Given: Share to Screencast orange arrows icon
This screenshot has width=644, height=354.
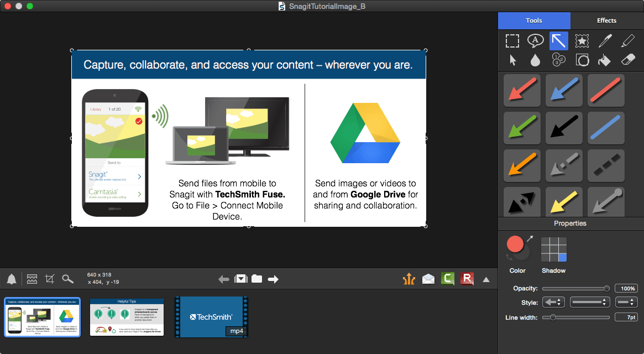Looking at the screenshot, I should click(x=409, y=279).
